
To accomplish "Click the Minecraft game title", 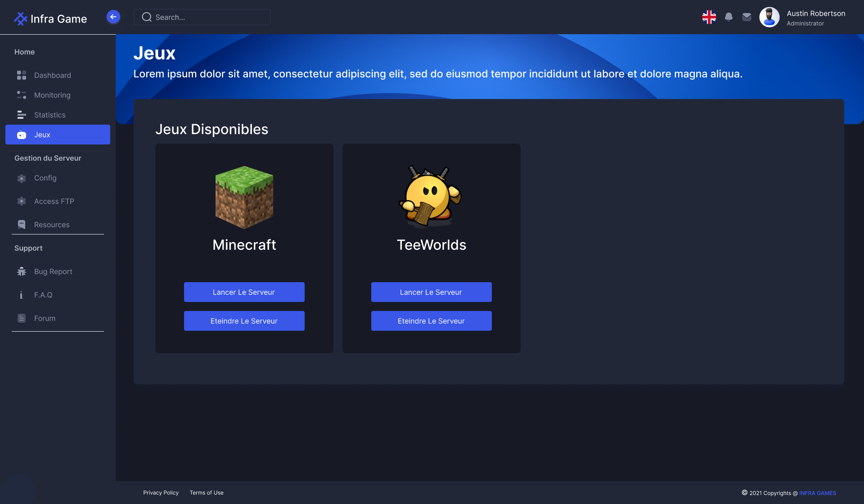I will (244, 245).
